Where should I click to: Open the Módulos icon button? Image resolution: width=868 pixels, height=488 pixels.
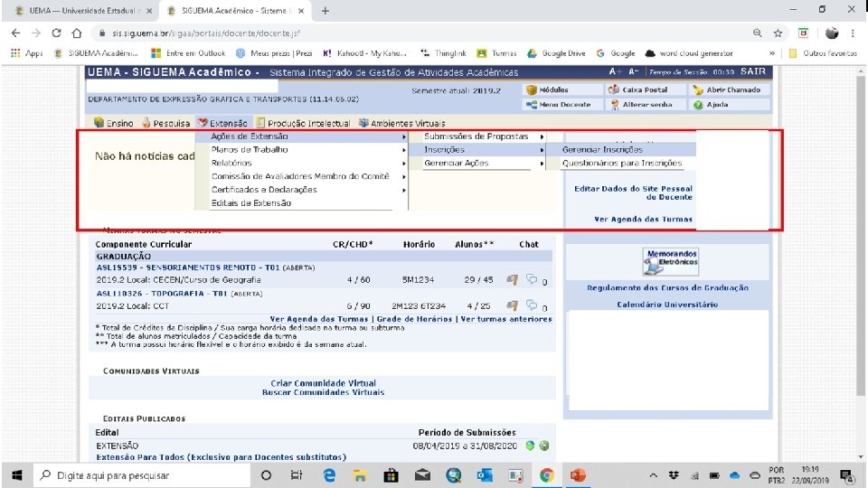[x=548, y=89]
